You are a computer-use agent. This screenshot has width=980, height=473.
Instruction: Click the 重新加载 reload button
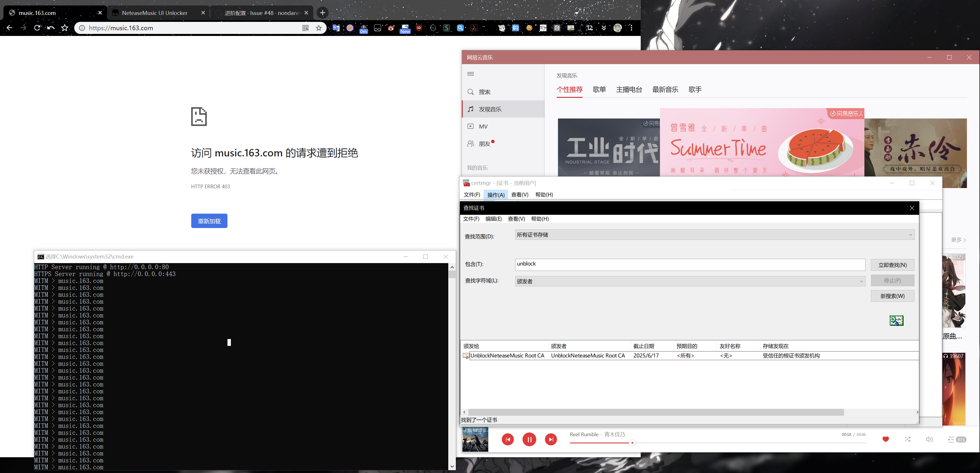(209, 221)
